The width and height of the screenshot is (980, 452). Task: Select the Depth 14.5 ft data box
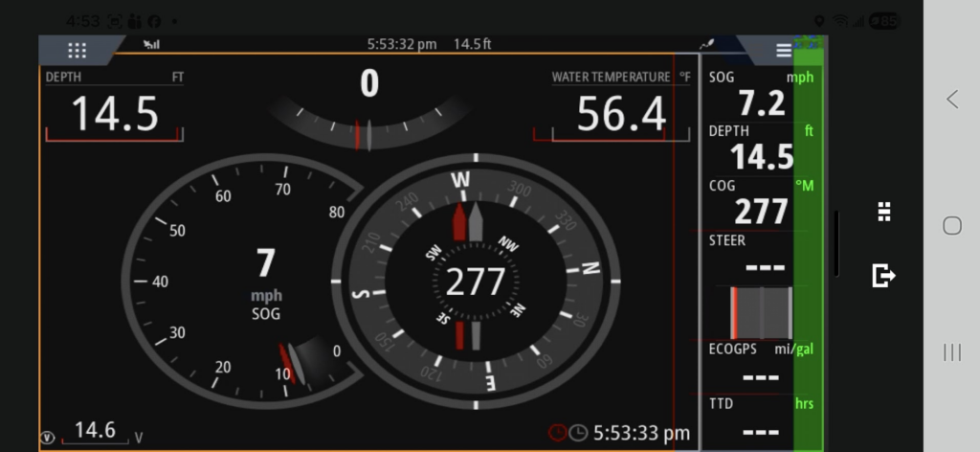tap(114, 107)
